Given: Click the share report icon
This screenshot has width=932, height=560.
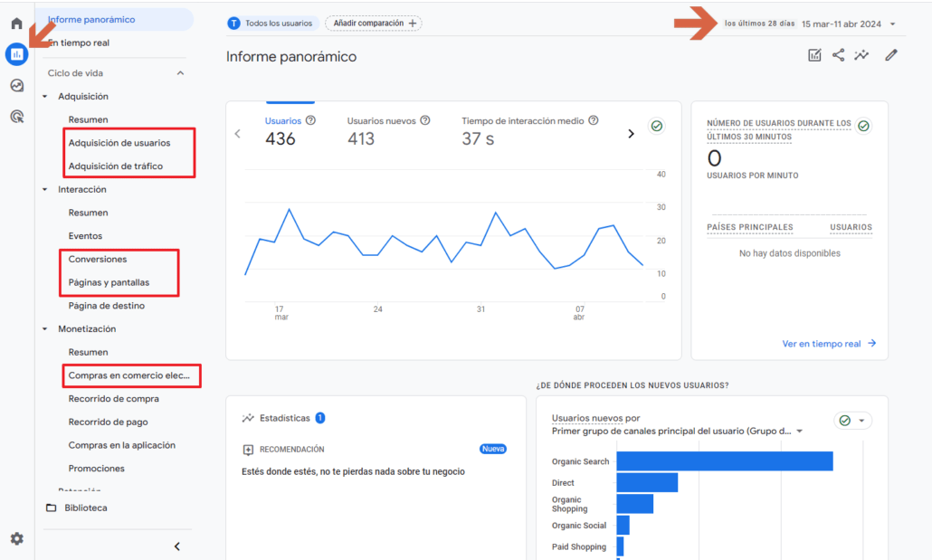Looking at the screenshot, I should 838,55.
